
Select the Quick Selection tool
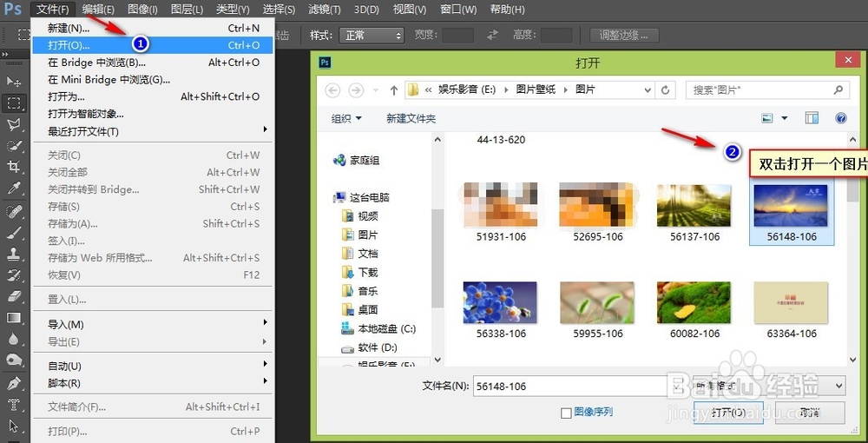pos(13,146)
